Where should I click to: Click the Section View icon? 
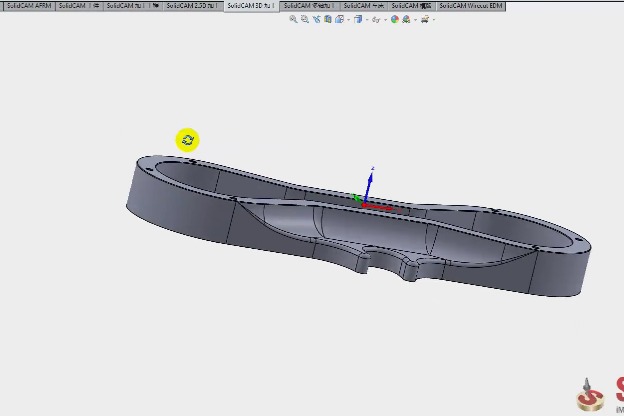click(328, 19)
